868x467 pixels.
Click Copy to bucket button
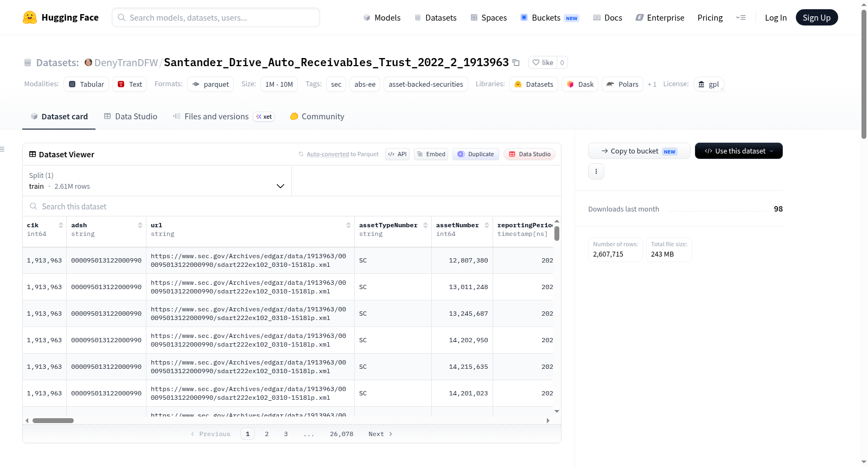pyautogui.click(x=639, y=151)
